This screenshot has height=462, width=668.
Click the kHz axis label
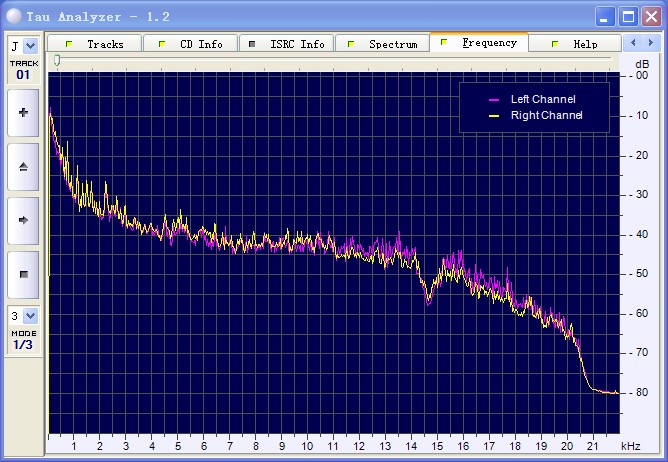(x=631, y=446)
